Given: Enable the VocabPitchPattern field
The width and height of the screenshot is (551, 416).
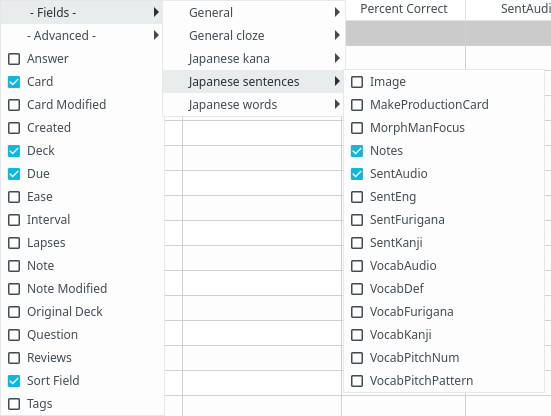Looking at the screenshot, I should pos(357,381).
